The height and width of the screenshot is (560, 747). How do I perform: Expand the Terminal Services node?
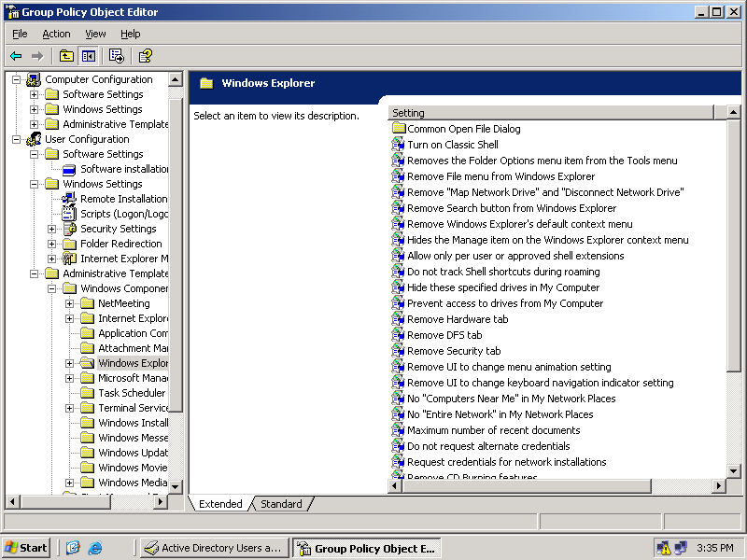69,408
